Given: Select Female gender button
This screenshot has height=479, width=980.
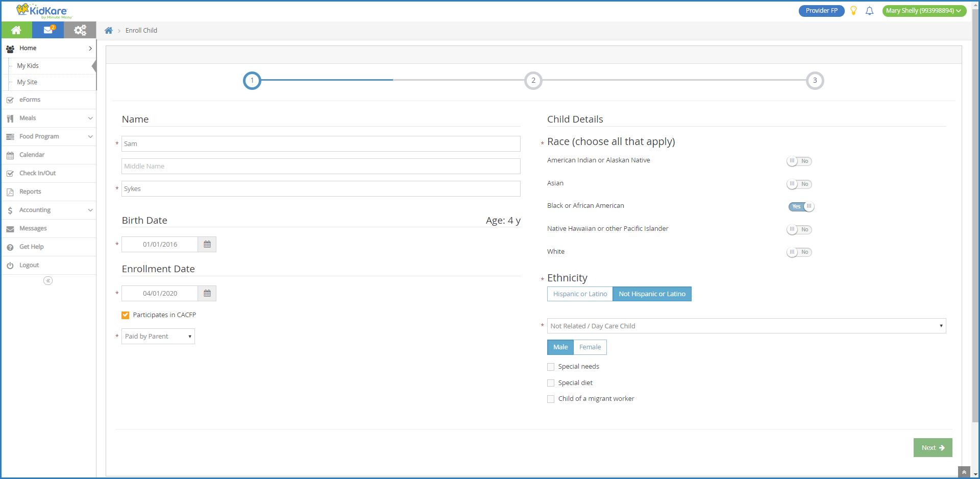Looking at the screenshot, I should [x=590, y=347].
